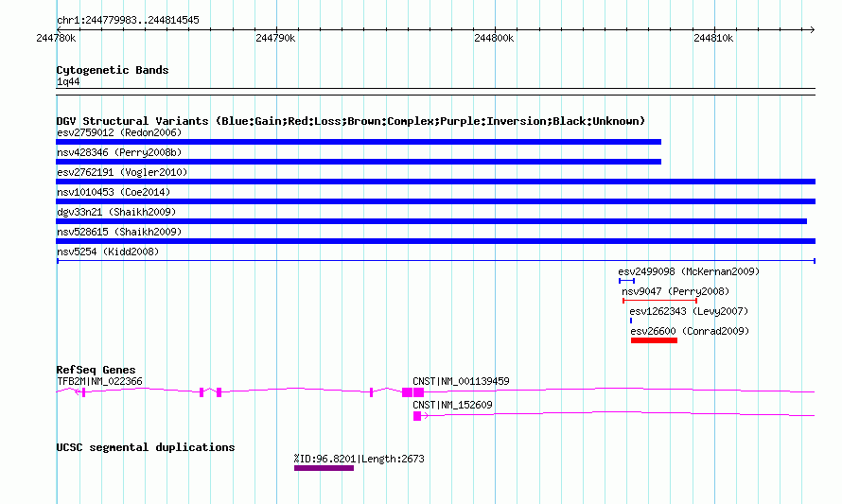
Task: Click the label dgv33n21 (Shaikh2009)
Action: click(116, 212)
